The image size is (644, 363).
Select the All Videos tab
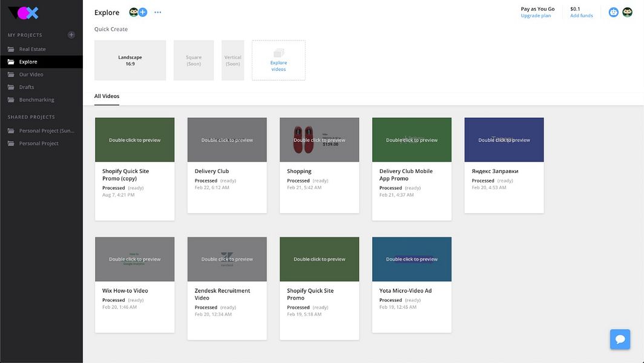pyautogui.click(x=107, y=96)
